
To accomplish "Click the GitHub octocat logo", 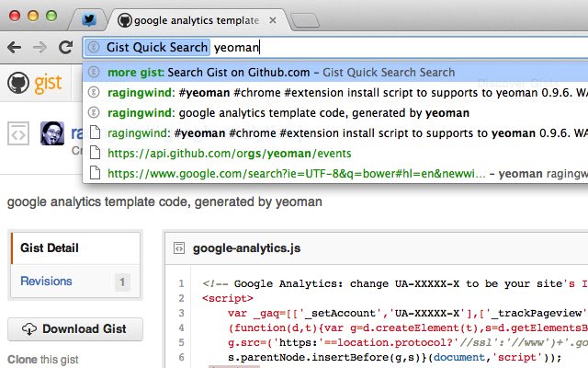I will coord(18,83).
